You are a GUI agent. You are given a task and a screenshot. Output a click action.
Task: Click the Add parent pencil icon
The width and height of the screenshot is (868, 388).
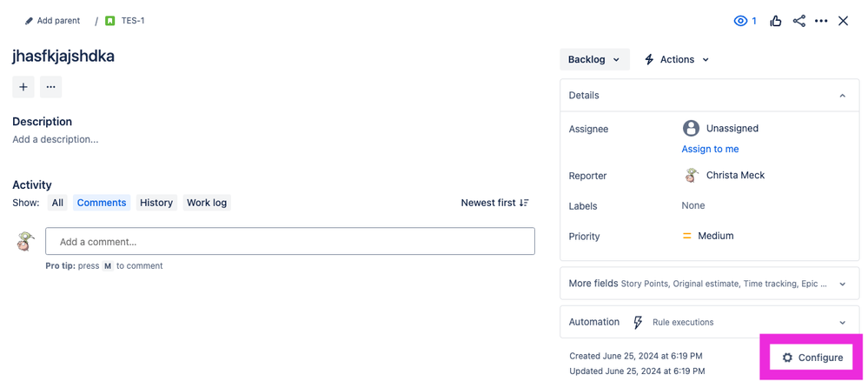tap(29, 21)
